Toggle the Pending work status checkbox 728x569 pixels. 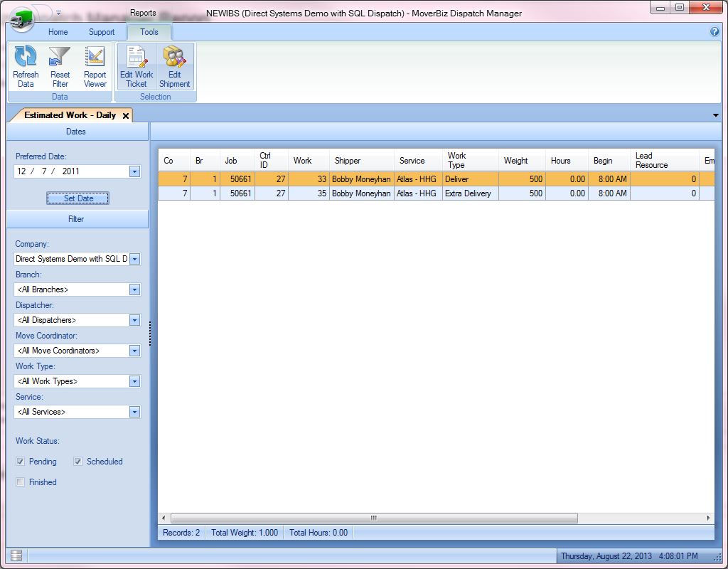(x=21, y=462)
